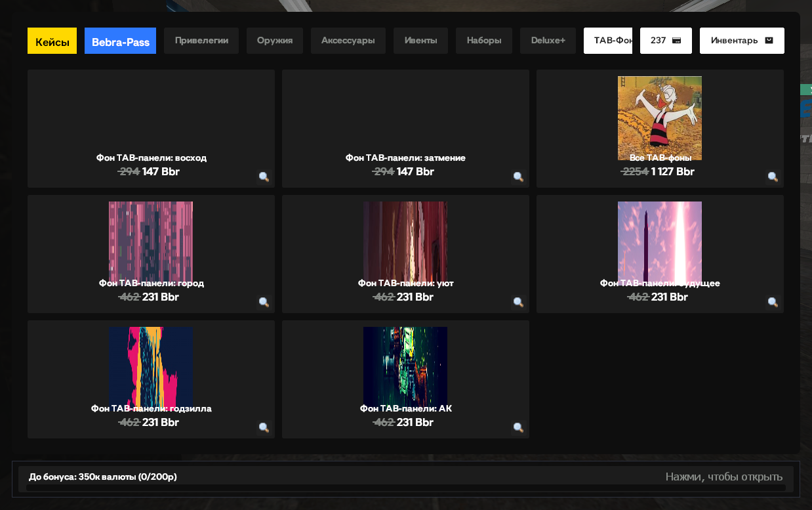Click magnifier icon on восход background card
The image size is (812, 510).
[264, 177]
